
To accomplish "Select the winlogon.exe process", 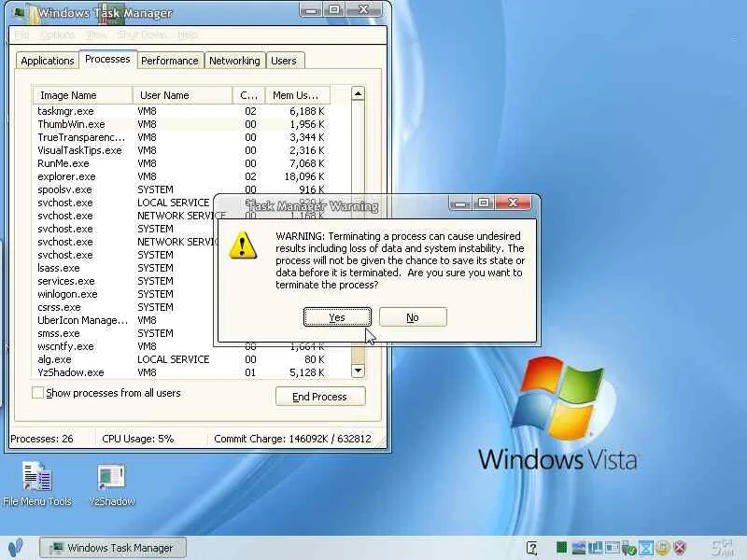I will pos(124,294).
